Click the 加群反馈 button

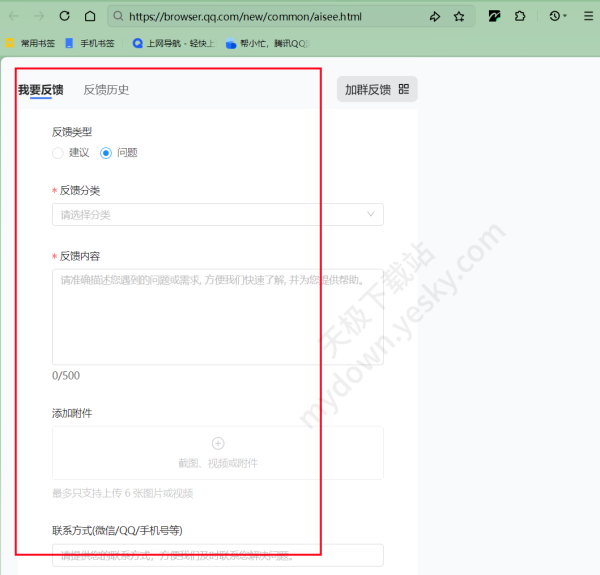pyautogui.click(x=376, y=89)
